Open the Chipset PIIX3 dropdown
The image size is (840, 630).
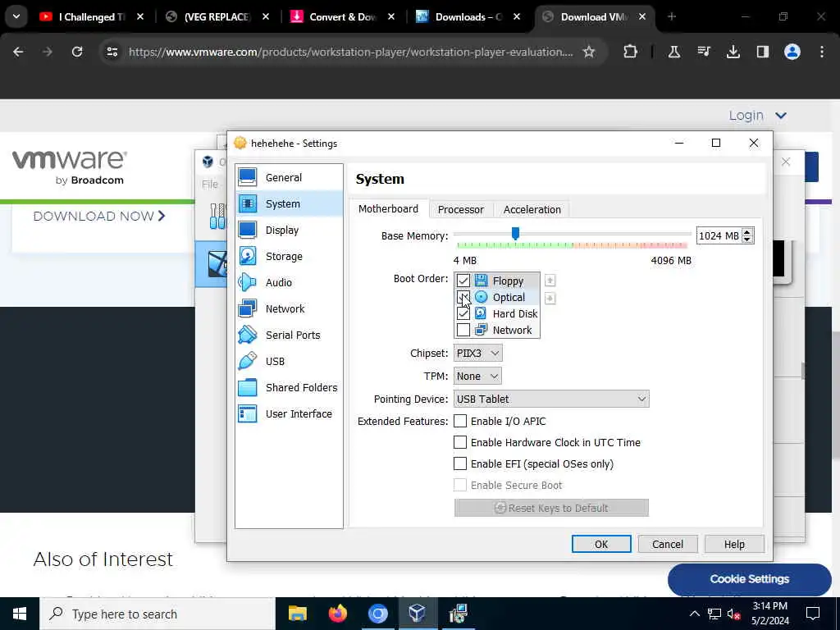point(478,353)
